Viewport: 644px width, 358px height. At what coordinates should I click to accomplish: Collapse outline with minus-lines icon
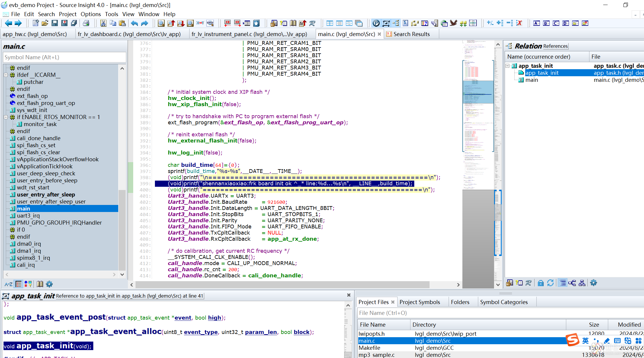coord(510,23)
